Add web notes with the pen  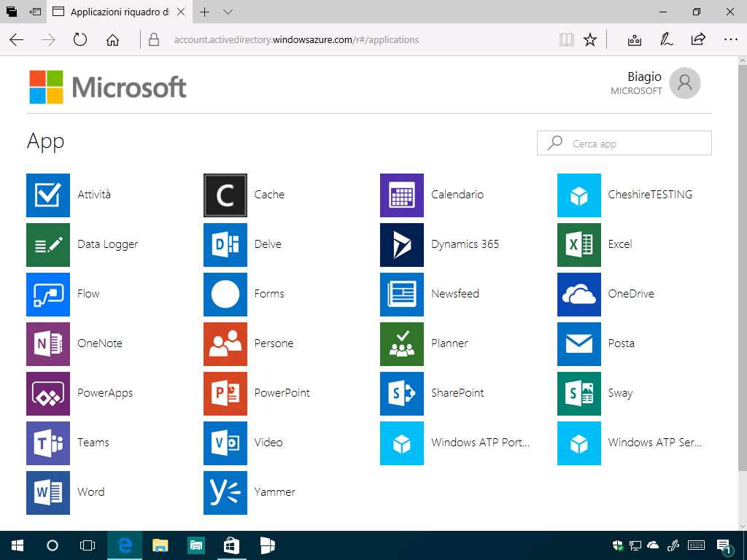pyautogui.click(x=667, y=40)
